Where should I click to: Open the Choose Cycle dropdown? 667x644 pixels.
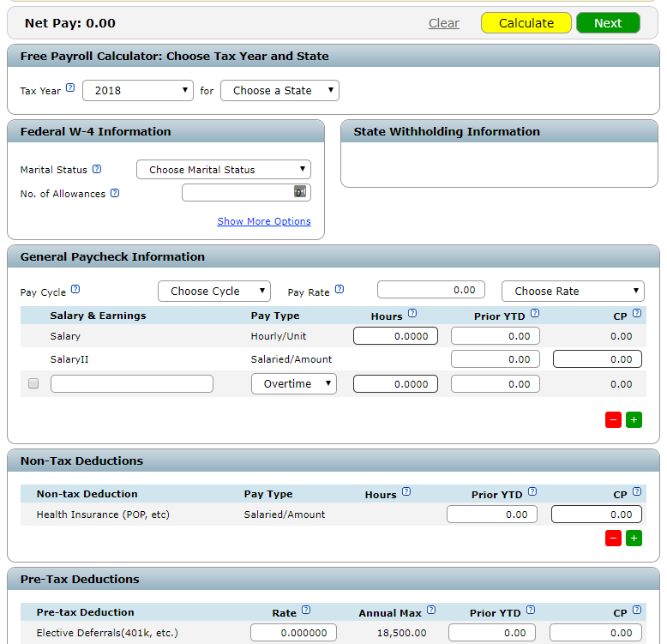click(x=214, y=292)
